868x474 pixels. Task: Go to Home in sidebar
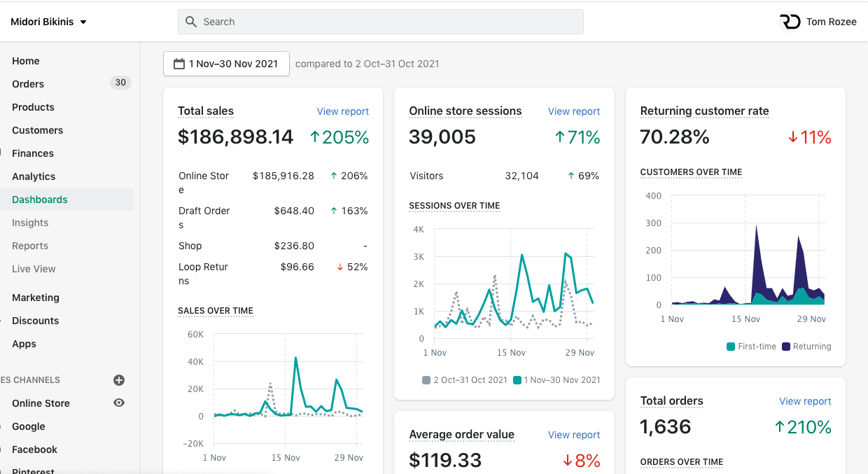[26, 61]
